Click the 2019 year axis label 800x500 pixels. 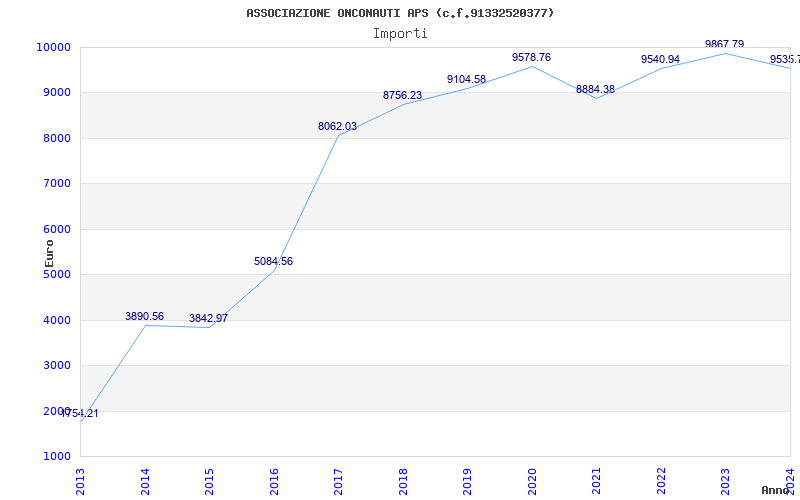[467, 481]
